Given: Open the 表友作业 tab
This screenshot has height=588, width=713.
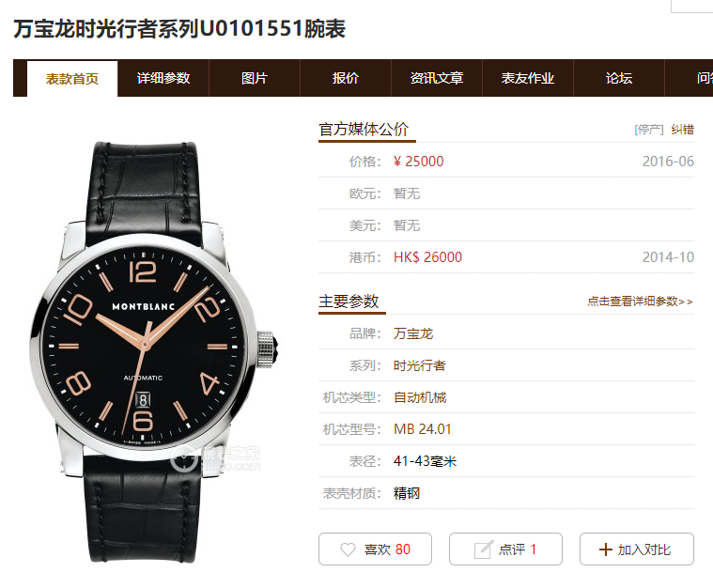Looking at the screenshot, I should point(528,78).
